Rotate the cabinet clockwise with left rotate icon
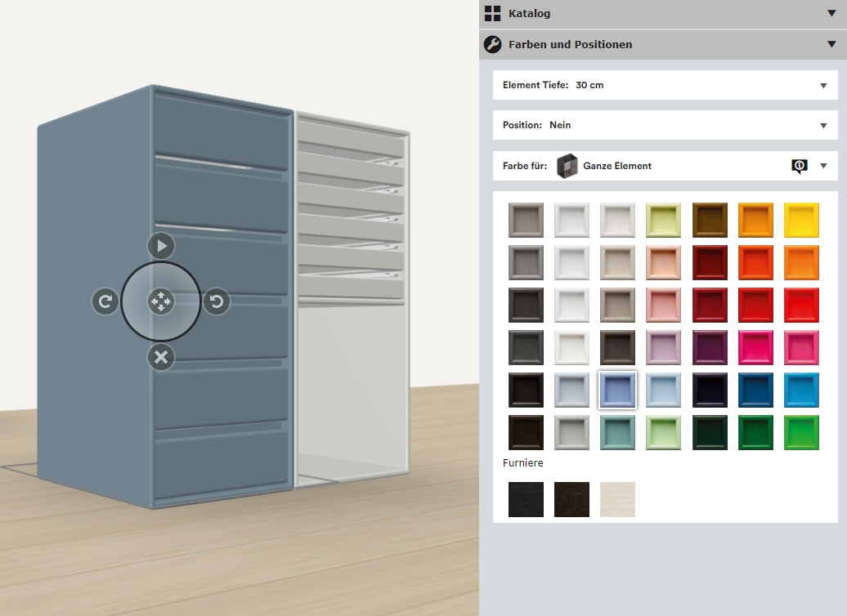The image size is (847, 616). click(x=105, y=301)
